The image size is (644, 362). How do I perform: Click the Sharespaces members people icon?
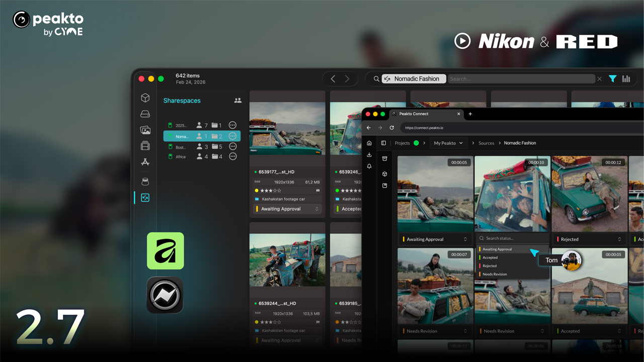pos(238,101)
